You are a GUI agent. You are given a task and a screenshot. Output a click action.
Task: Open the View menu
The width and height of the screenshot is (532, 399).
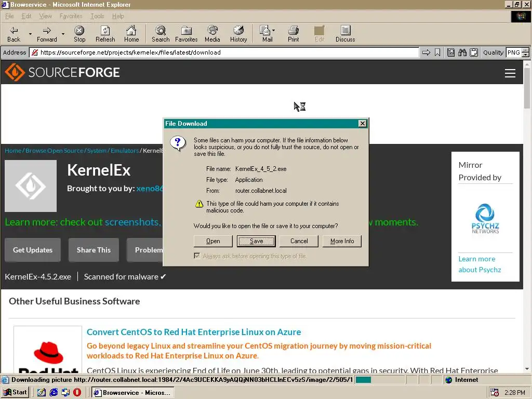45,16
